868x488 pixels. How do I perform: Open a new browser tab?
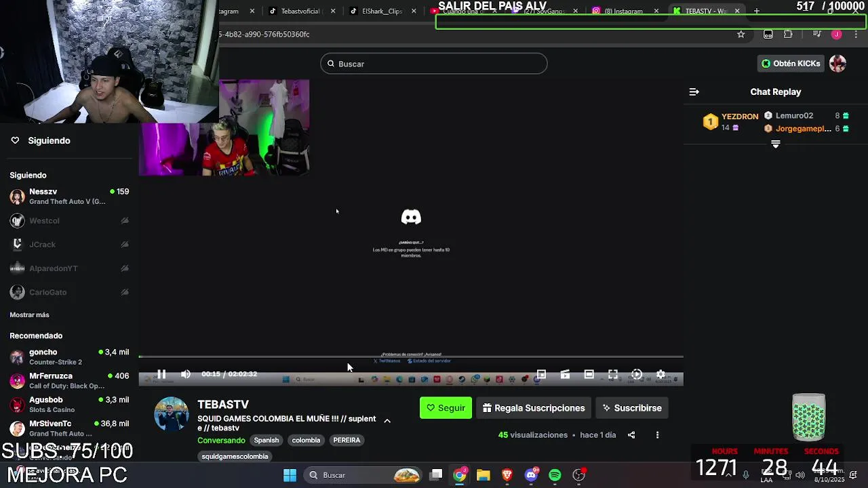click(x=757, y=11)
